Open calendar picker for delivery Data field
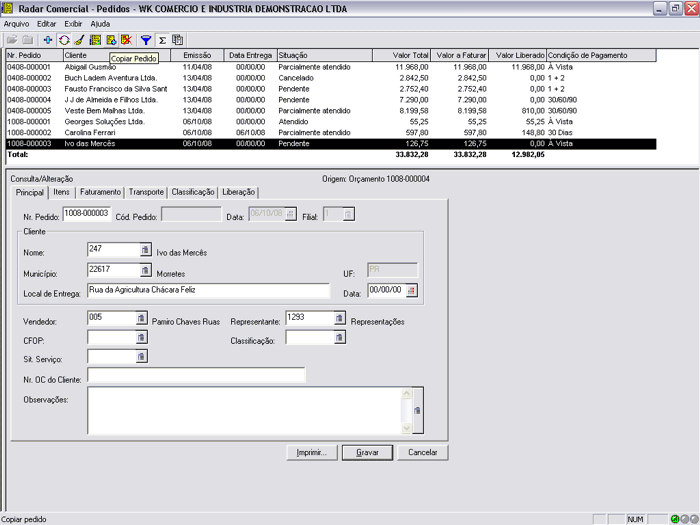This screenshot has width=700, height=525. (411, 290)
